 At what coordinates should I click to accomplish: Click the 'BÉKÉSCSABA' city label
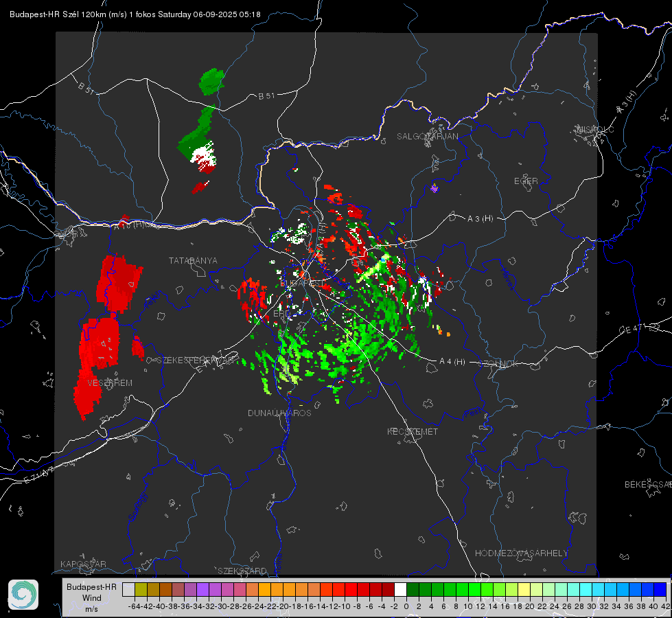pyautogui.click(x=648, y=485)
